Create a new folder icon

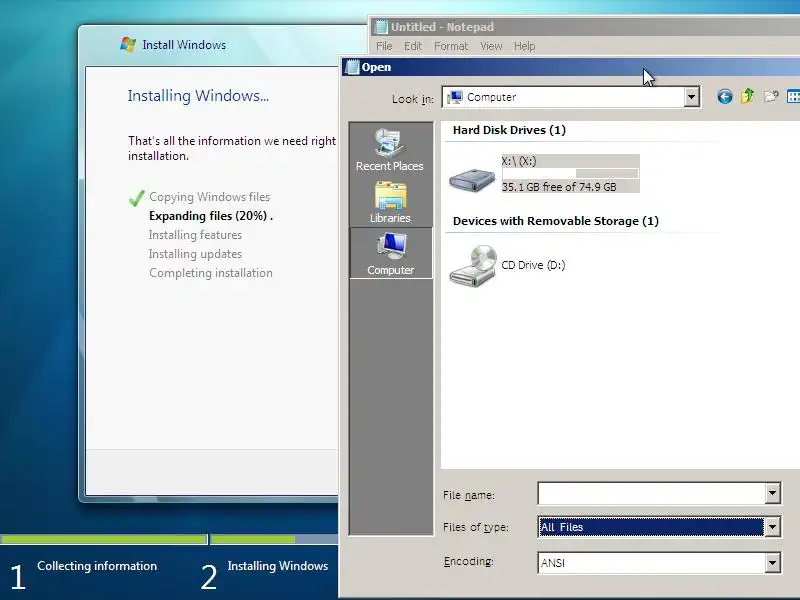[x=771, y=96]
